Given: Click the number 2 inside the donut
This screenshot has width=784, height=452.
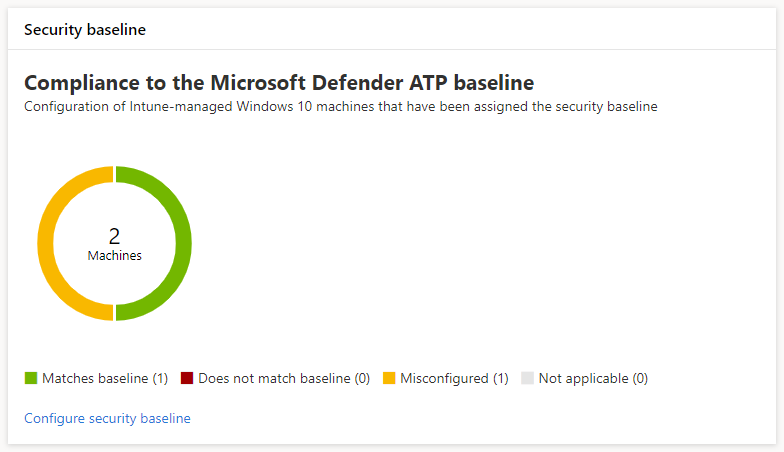Looking at the screenshot, I should click(114, 236).
